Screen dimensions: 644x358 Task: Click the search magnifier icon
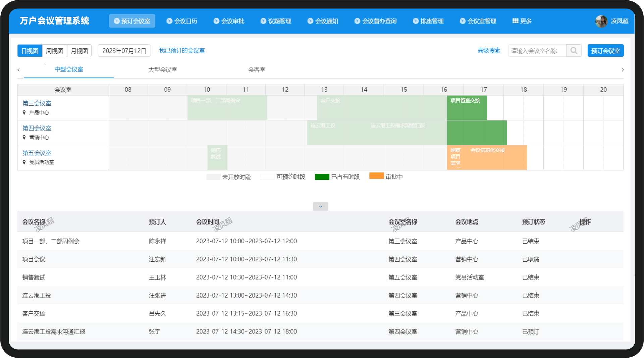574,51
